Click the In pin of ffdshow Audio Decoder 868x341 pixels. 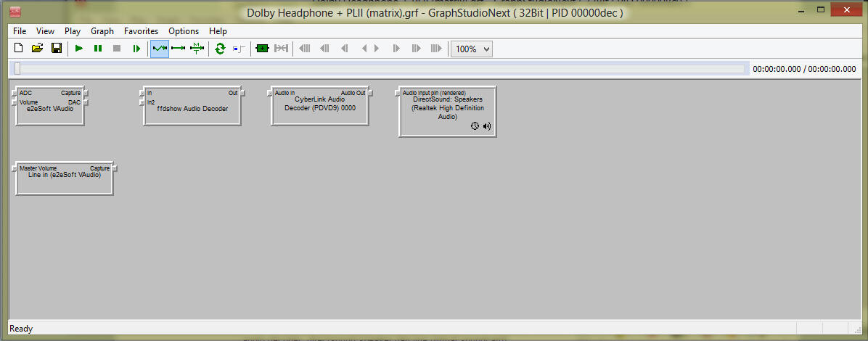point(142,93)
